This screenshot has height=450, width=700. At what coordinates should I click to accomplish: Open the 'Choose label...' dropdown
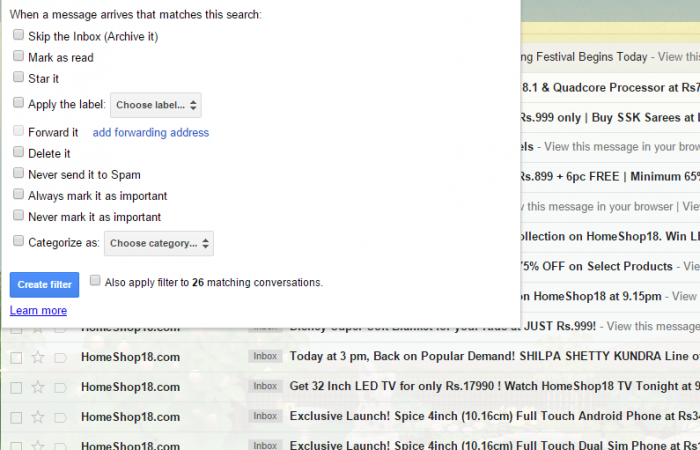pos(155,105)
